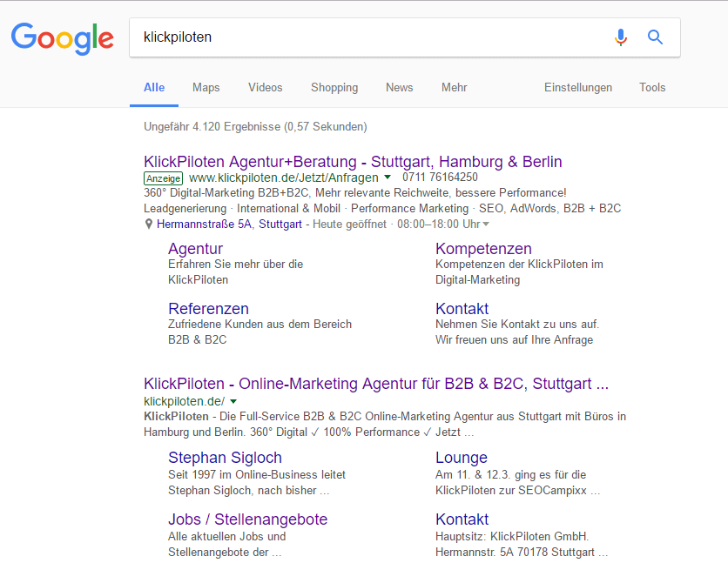The height and width of the screenshot is (563, 728).
Task: Click 'Alle aktuellen Jobs und' description
Action: (227, 536)
